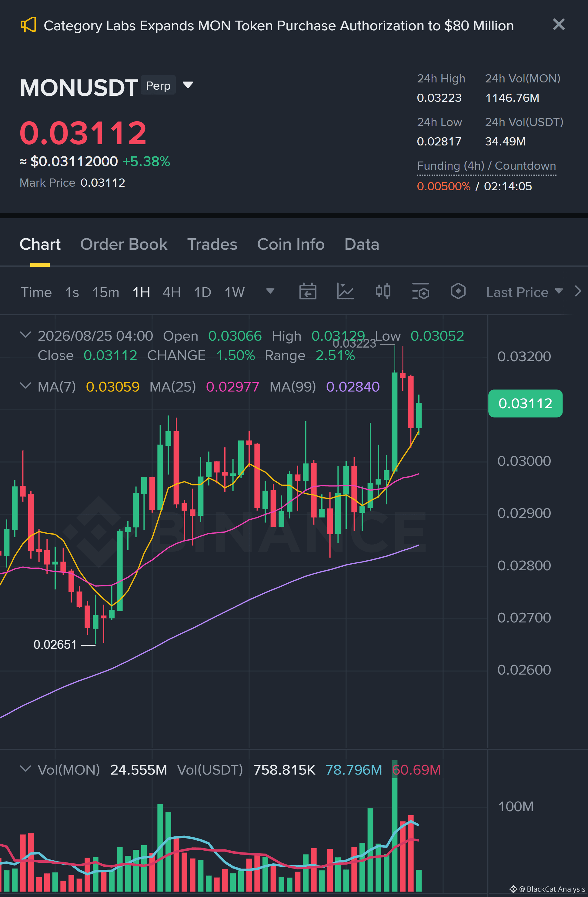588x897 pixels.
Task: Tap the Perp contract type badge
Action: pos(158,85)
